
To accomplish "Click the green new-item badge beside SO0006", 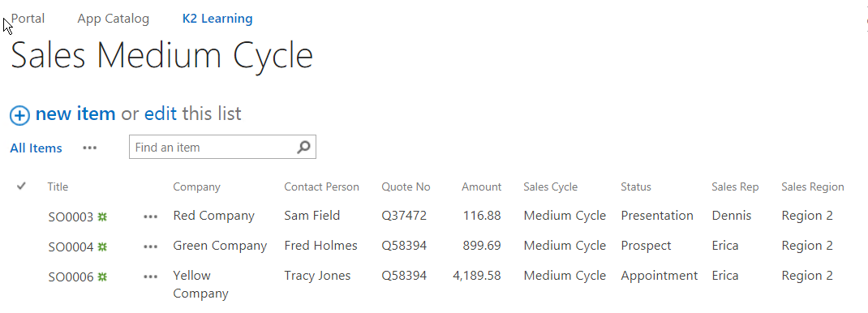I will [x=102, y=277].
